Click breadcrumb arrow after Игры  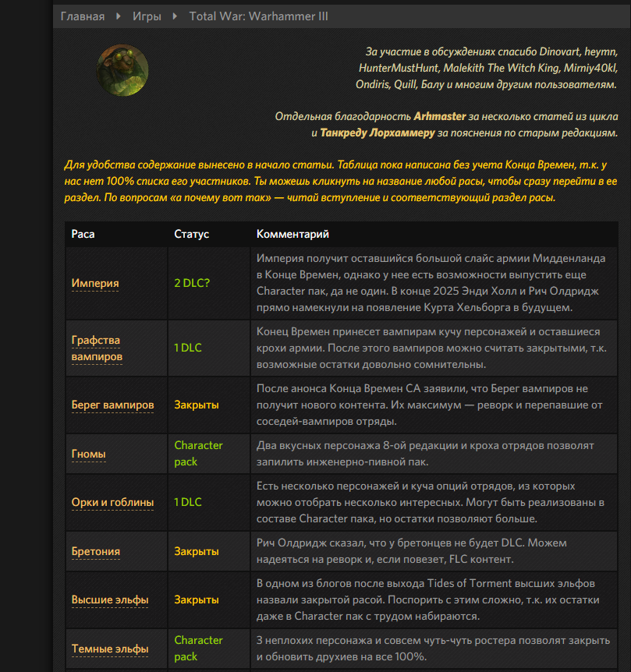click(x=175, y=16)
